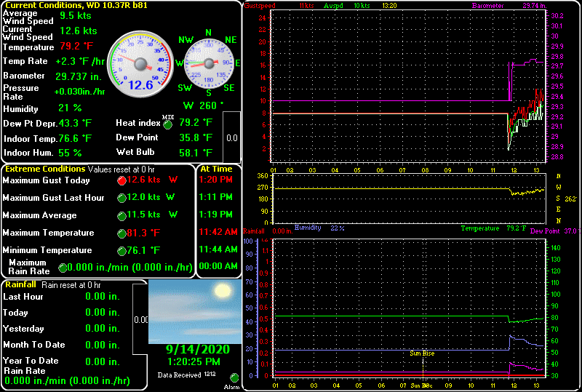Click the Temp Rate value +2.3 °F/hr
582x392 pixels.
[x=80, y=61]
